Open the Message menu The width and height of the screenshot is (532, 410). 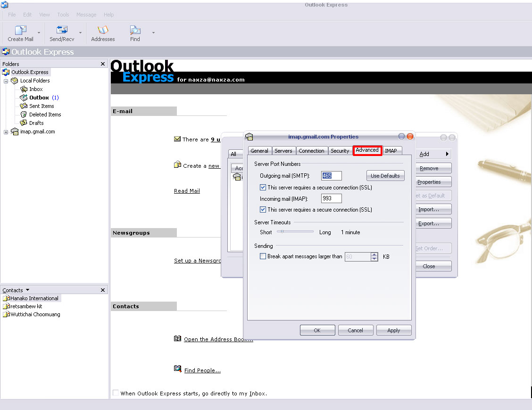(x=86, y=15)
